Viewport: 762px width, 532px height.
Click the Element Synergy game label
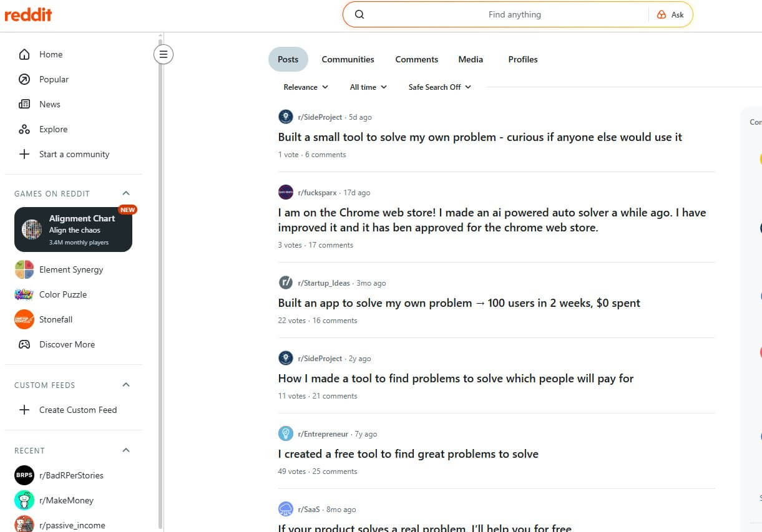point(71,269)
